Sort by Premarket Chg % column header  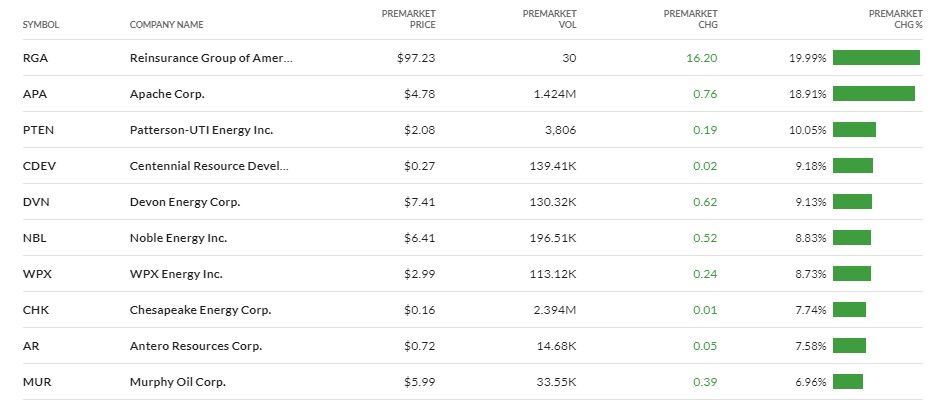click(895, 18)
